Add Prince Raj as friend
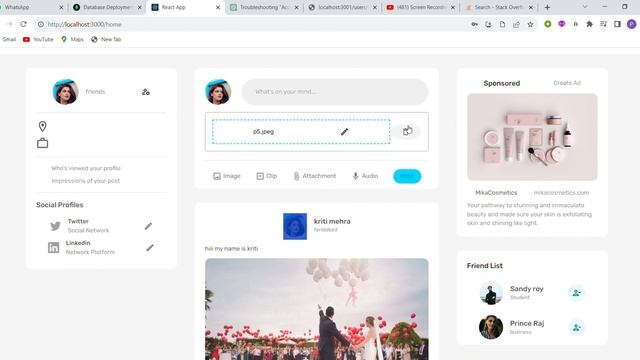This screenshot has height=360, width=640. [576, 327]
